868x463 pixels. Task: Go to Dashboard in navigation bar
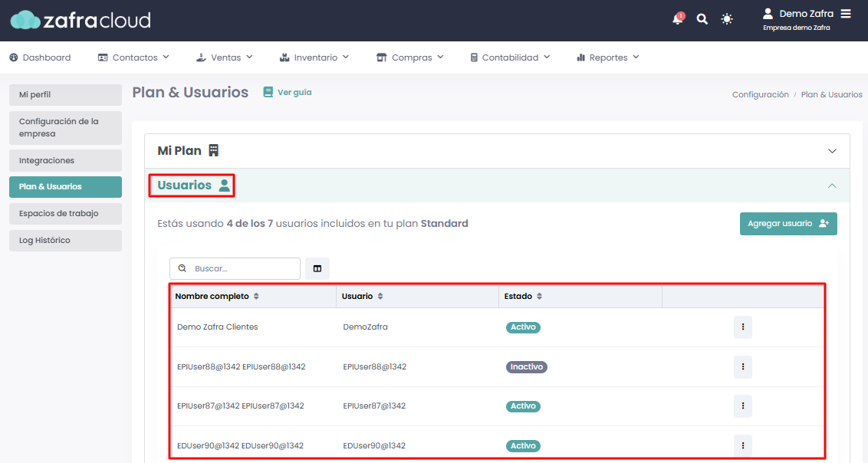pyautogui.click(x=40, y=57)
